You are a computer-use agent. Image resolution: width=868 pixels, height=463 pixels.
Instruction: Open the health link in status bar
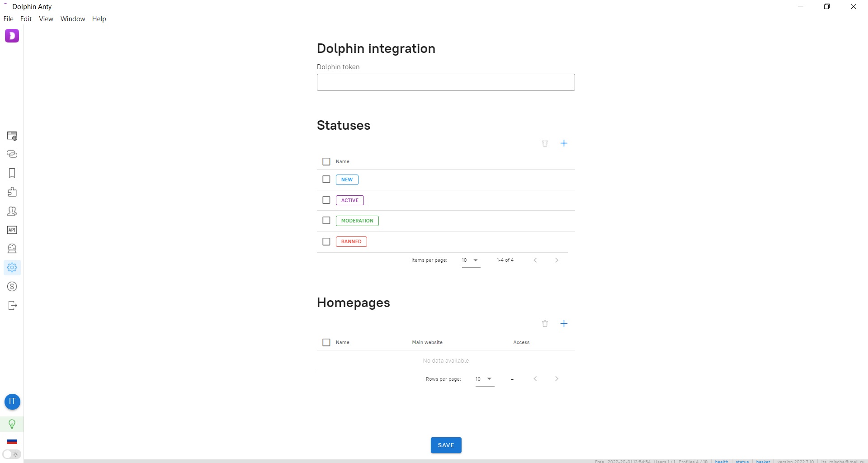tap(722, 461)
